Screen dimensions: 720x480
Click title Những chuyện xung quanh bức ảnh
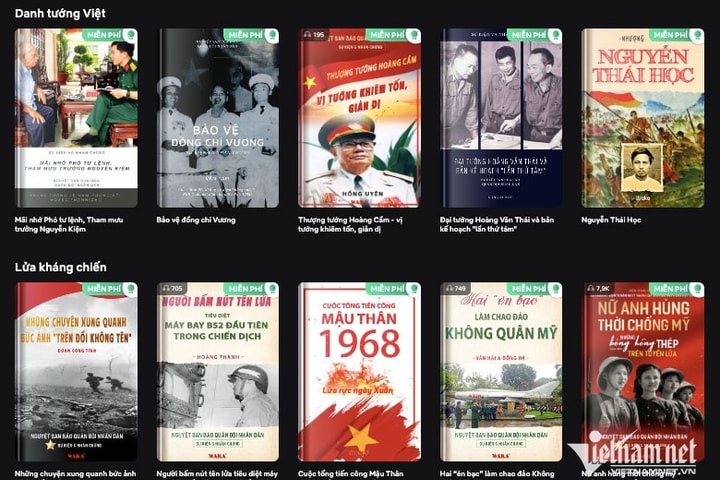[75, 474]
